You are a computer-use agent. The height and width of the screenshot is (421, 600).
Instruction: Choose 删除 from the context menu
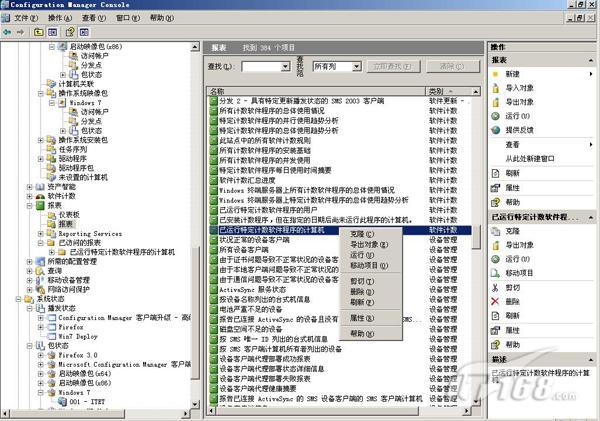pyautogui.click(x=362, y=292)
